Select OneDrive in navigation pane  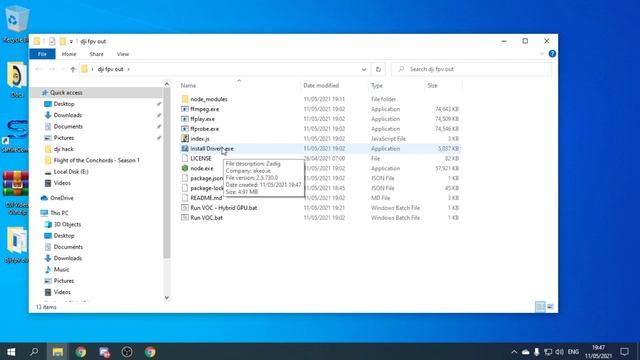point(62,198)
